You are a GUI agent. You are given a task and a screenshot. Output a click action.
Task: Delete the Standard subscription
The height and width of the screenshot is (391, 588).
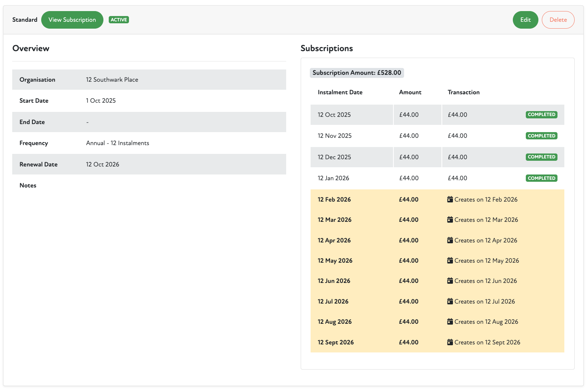[x=558, y=20]
